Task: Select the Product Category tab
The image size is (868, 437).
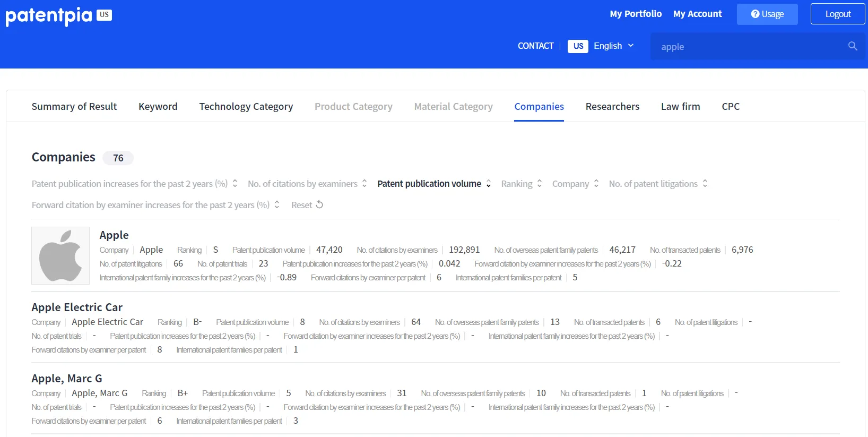Action: tap(353, 107)
